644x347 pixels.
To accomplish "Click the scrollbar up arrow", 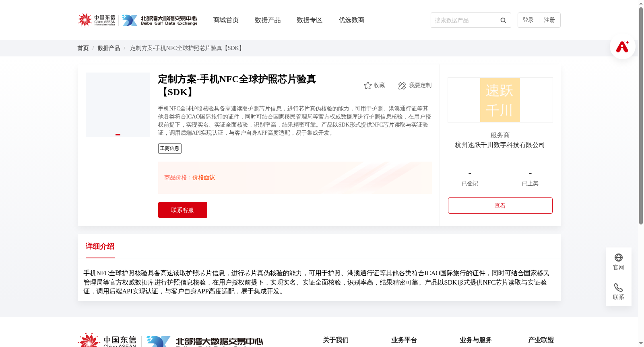I will tap(641, 3).
